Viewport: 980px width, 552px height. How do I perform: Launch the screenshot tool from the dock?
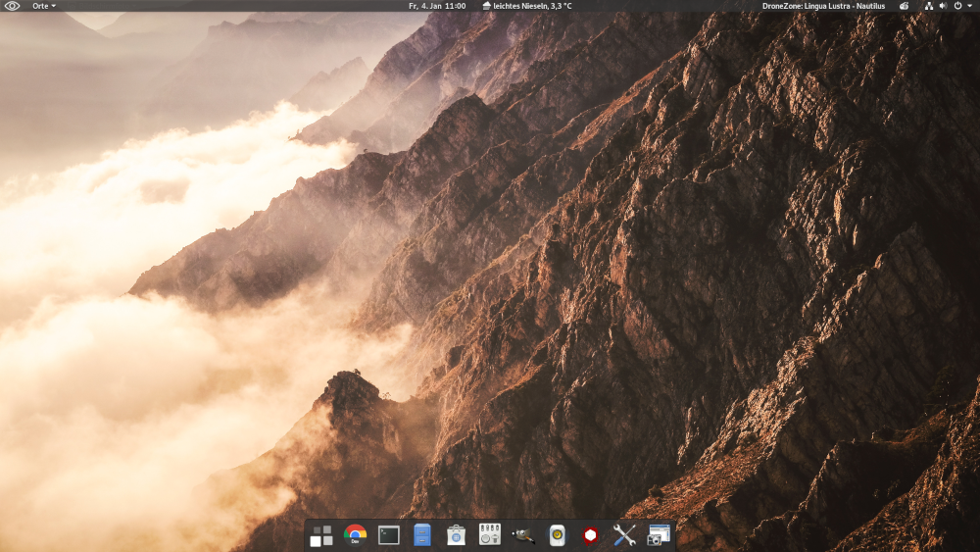pyautogui.click(x=659, y=535)
